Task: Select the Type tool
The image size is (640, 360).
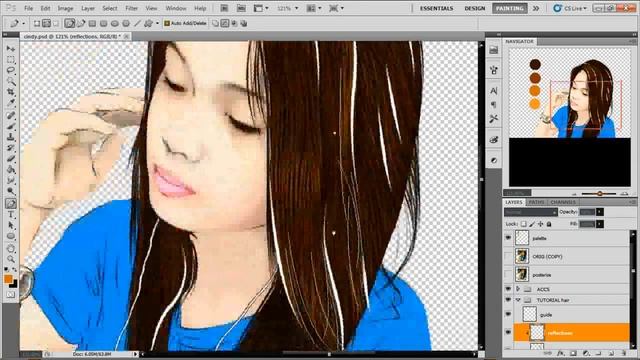Action: (x=11, y=215)
